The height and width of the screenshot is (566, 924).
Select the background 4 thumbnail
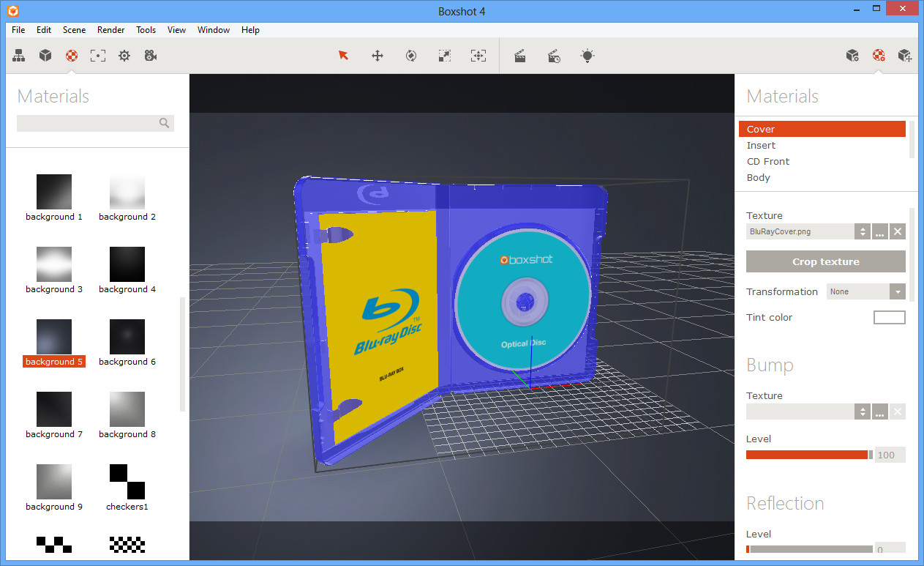127,264
